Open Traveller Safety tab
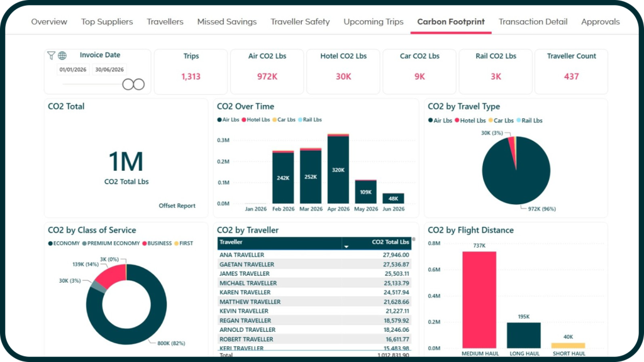The height and width of the screenshot is (362, 644). coord(300,22)
